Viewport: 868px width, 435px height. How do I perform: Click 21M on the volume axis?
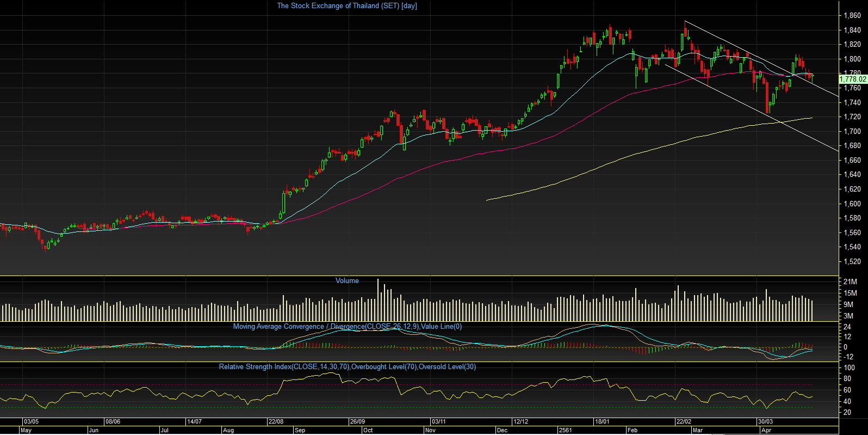pyautogui.click(x=850, y=281)
